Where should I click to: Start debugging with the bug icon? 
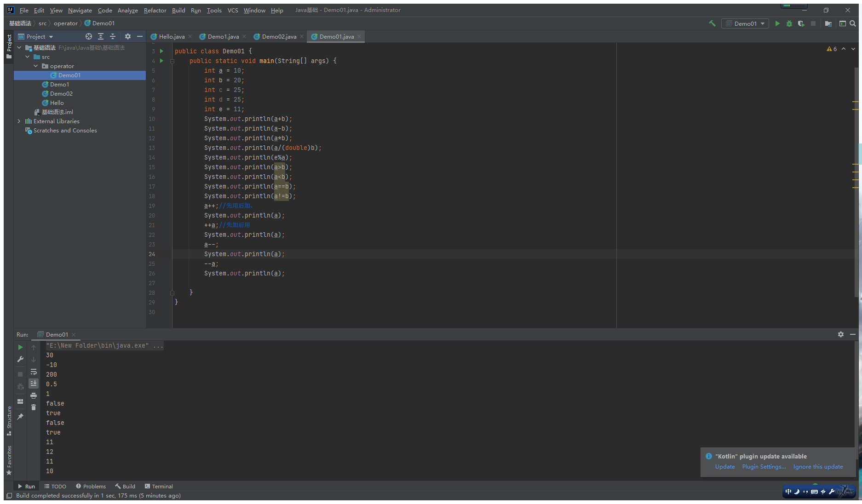click(x=789, y=23)
